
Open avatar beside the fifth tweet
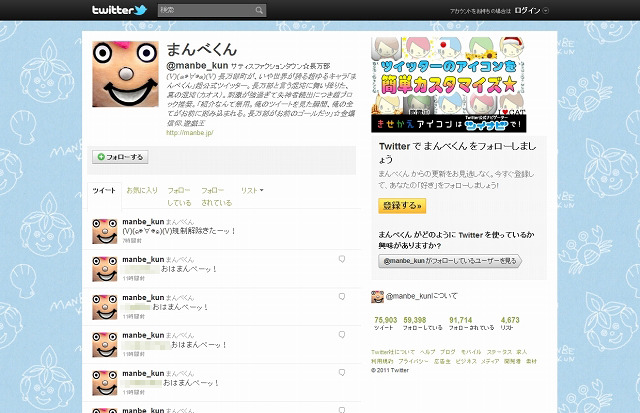click(104, 383)
